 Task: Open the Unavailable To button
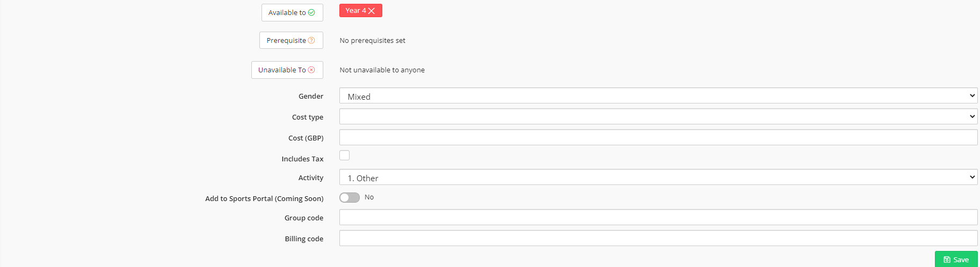pyautogui.click(x=287, y=70)
